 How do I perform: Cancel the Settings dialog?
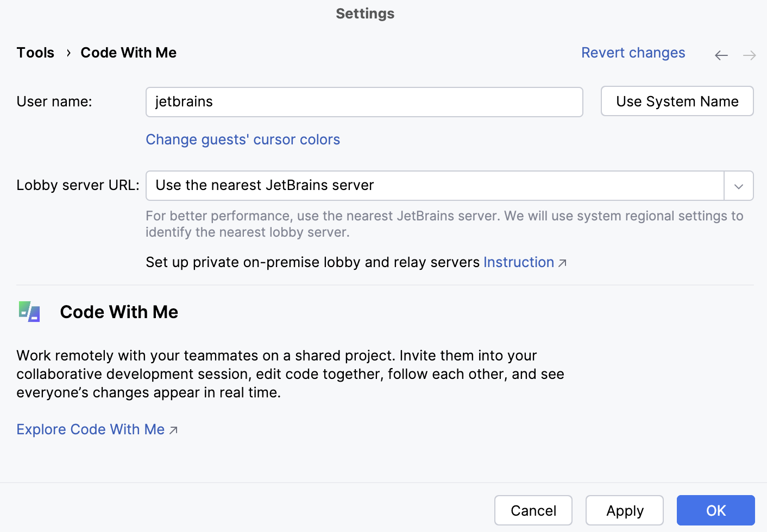[x=533, y=510]
